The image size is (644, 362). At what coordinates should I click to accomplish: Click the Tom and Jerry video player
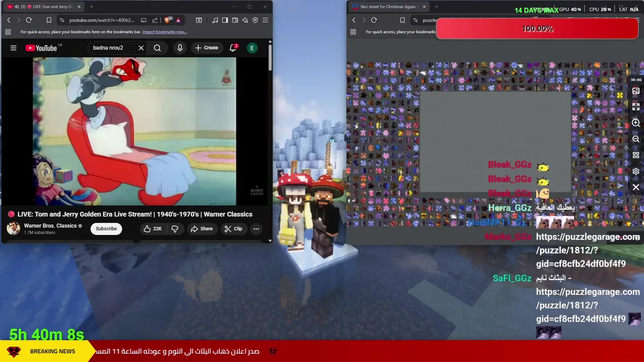(x=134, y=131)
